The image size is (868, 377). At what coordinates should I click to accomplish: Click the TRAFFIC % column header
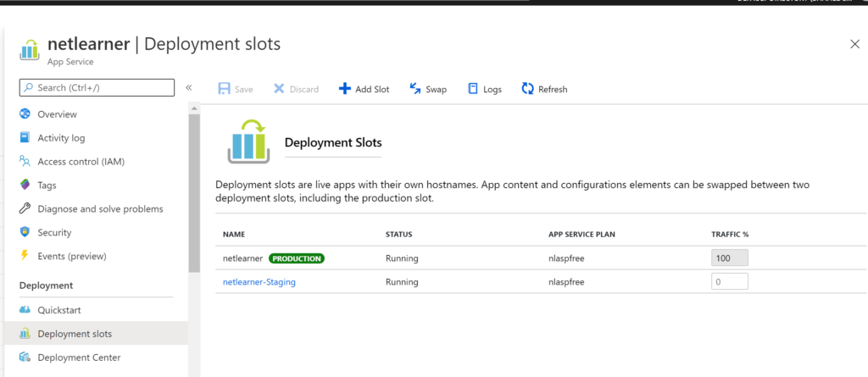click(x=730, y=235)
